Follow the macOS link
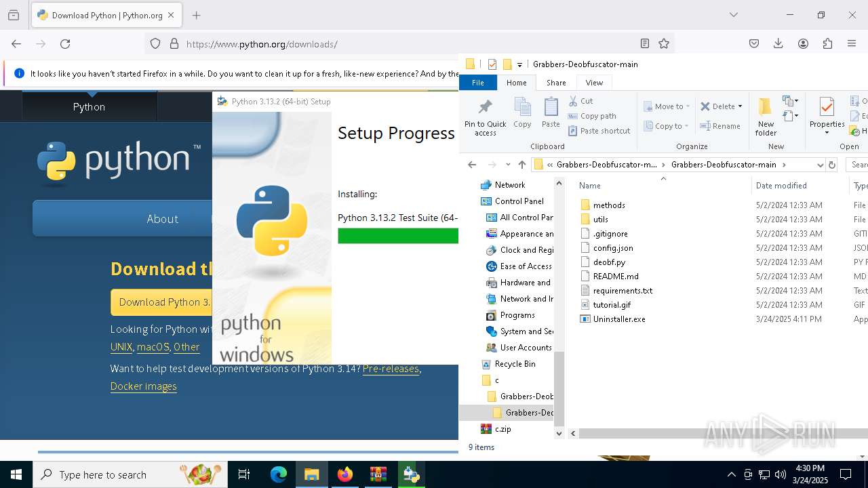 (x=153, y=346)
